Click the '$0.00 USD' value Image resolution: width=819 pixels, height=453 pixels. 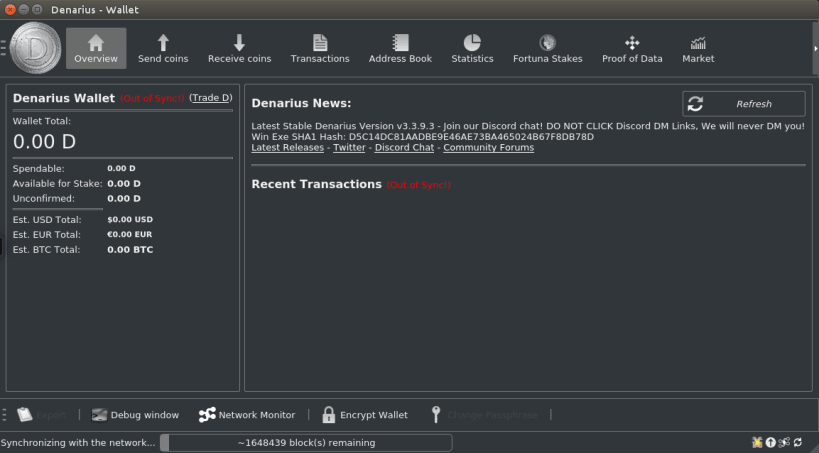[x=130, y=219]
